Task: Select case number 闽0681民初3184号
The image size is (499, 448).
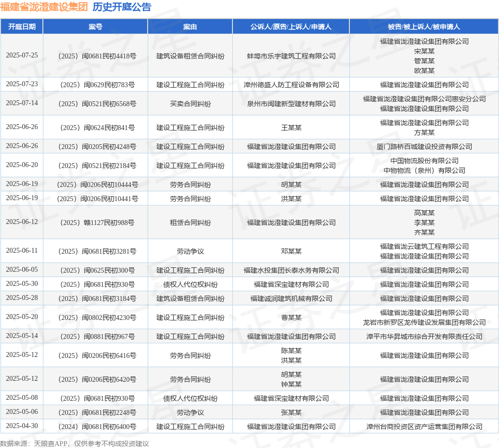Action: click(97, 299)
